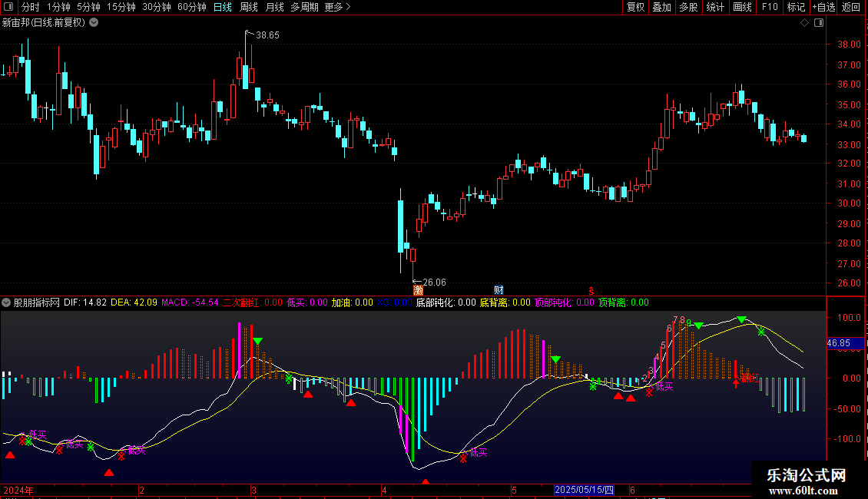Select the 60分钟 period tab
The height and width of the screenshot is (499, 868).
click(192, 7)
